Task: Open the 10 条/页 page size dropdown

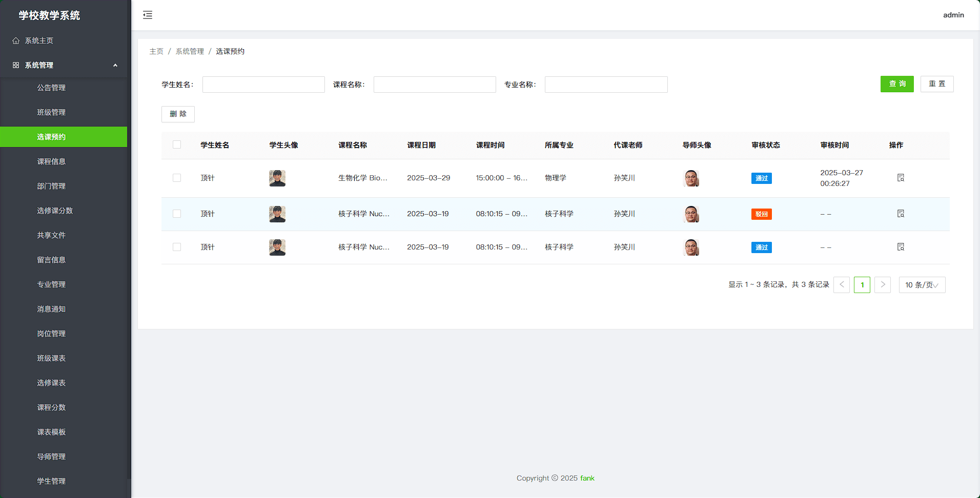Action: tap(922, 285)
